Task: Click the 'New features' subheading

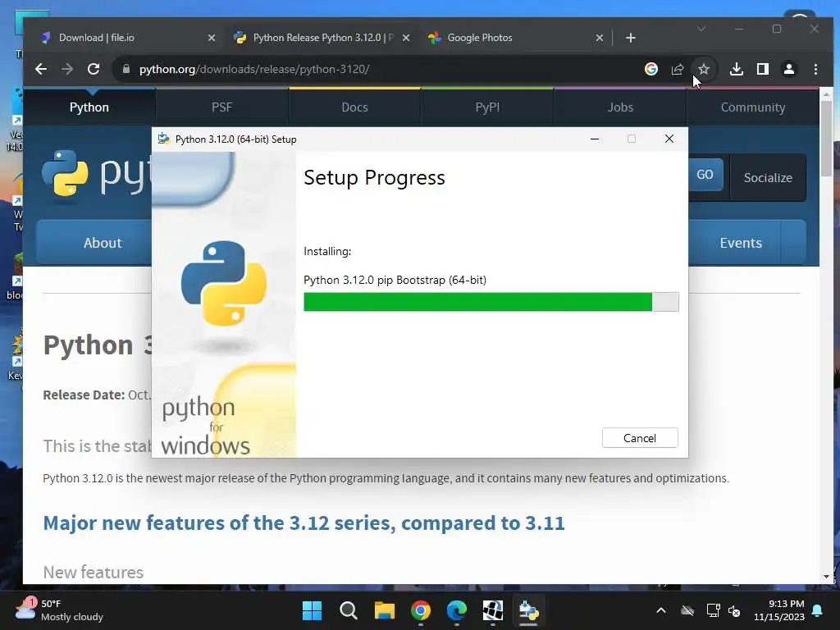Action: [94, 572]
